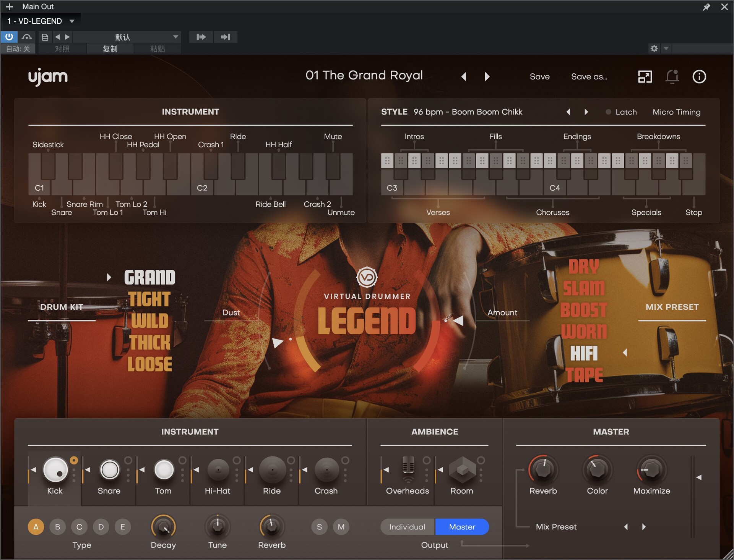Select the next style arrow
The image size is (734, 560).
click(x=586, y=112)
